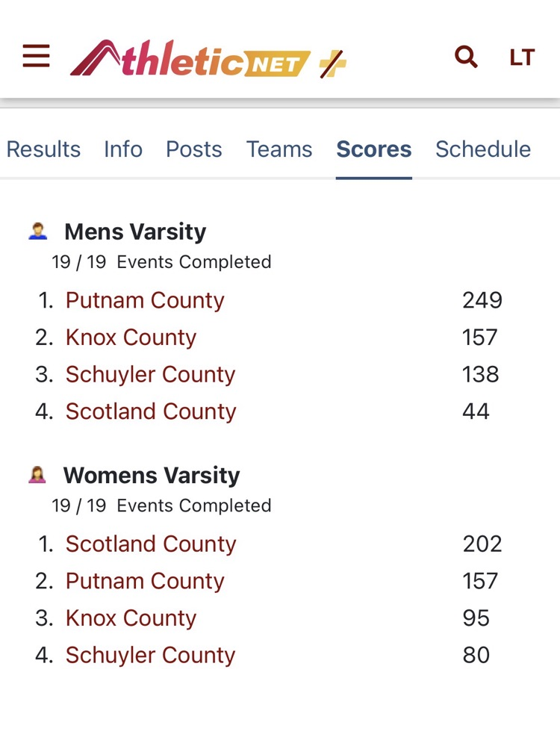Open Scotland County in Womens Varsity
Screen dimensions: 560x737
pyautogui.click(x=151, y=544)
